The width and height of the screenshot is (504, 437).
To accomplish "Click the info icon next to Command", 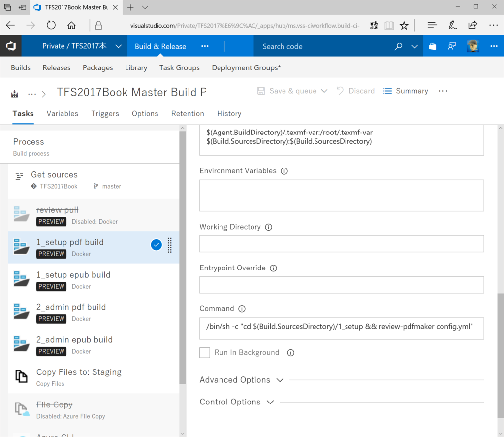I will [242, 309].
